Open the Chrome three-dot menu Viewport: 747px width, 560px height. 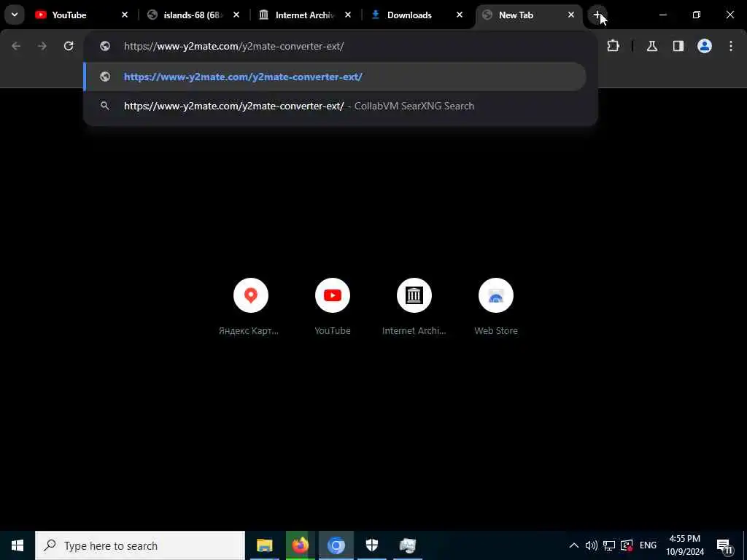(x=731, y=46)
